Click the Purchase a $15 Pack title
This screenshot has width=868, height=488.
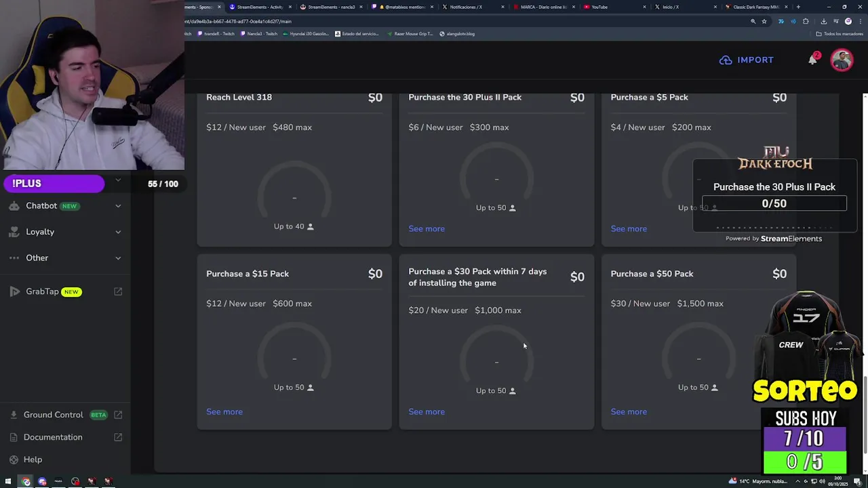point(248,274)
